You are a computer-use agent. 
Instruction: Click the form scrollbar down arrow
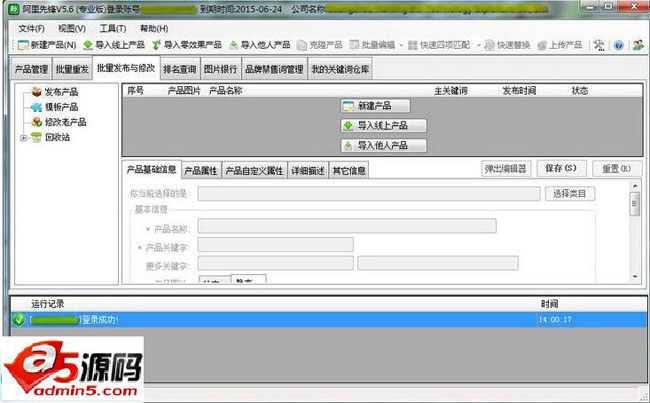(635, 277)
